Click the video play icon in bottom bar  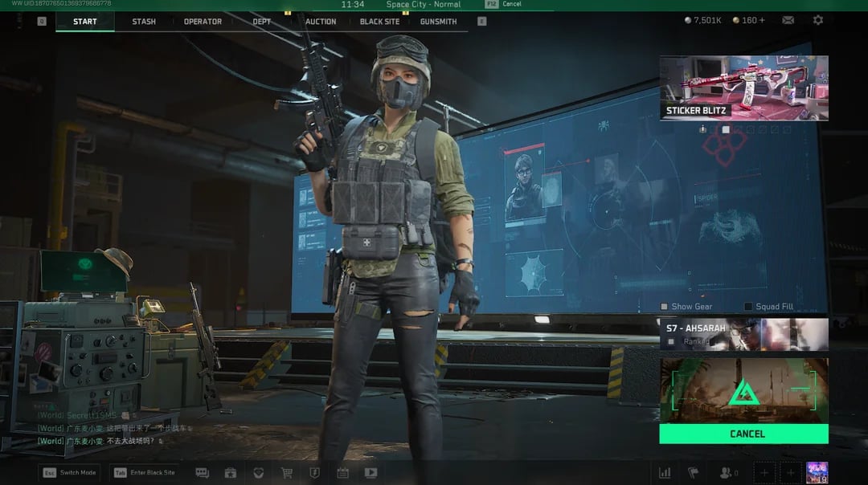click(371, 473)
